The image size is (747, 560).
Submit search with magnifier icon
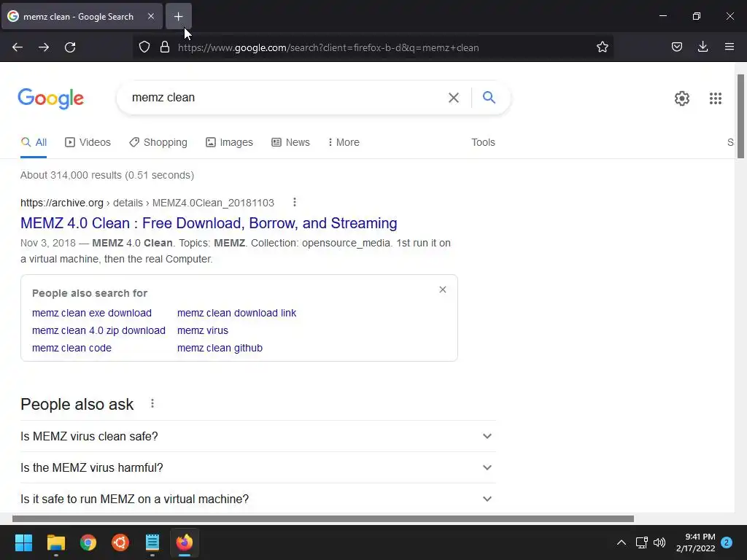pos(489,98)
